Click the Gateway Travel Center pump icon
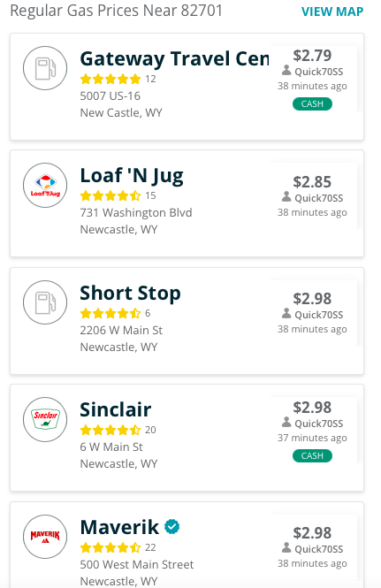Viewport: 381px width, 588px height. click(45, 68)
